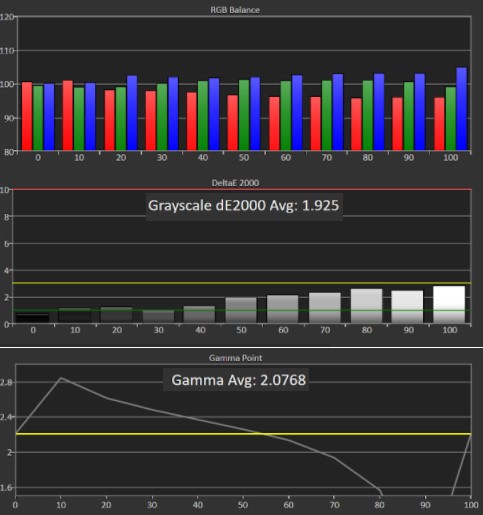Click the DeltaE bar at 90

pyautogui.click(x=407, y=307)
